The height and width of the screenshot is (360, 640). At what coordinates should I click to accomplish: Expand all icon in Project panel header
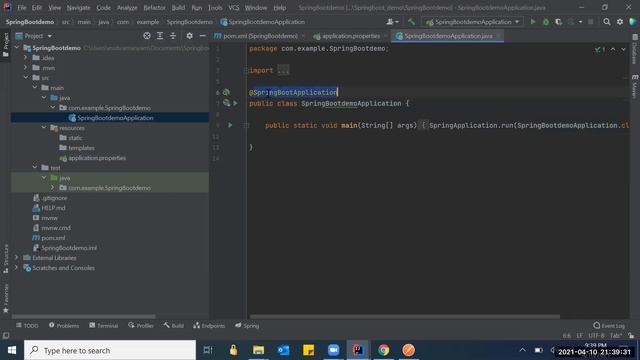(x=160, y=36)
